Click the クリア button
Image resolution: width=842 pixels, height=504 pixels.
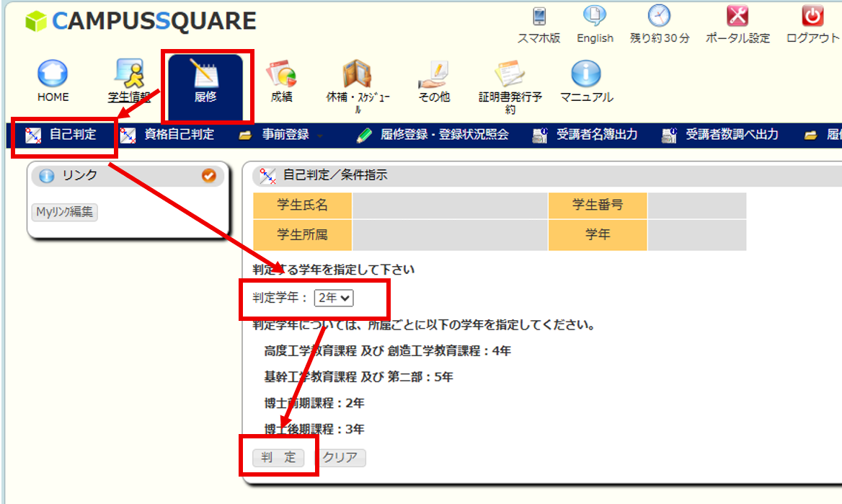pos(340,458)
